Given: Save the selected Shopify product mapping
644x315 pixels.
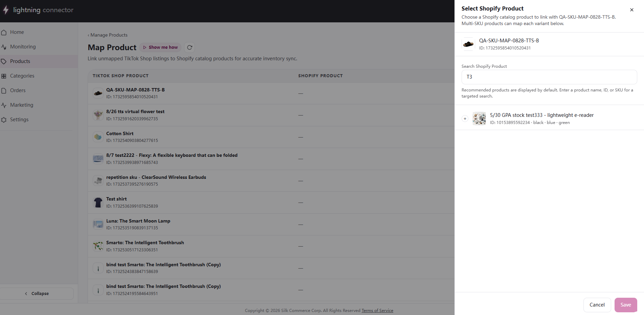Looking at the screenshot, I should (x=626, y=305).
